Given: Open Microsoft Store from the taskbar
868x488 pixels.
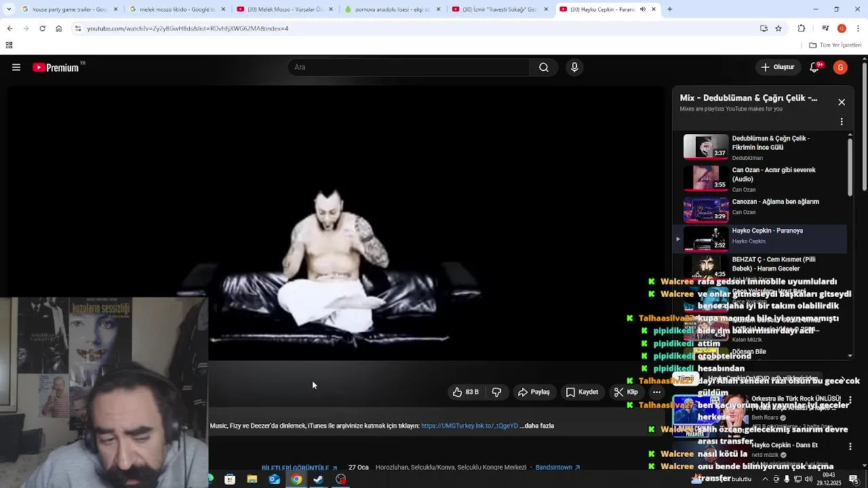Looking at the screenshot, I should pyautogui.click(x=230, y=479).
